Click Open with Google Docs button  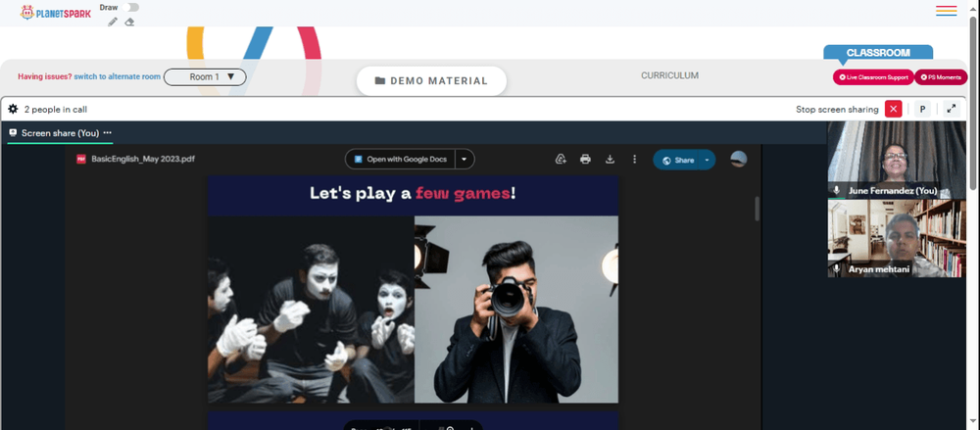(400, 159)
